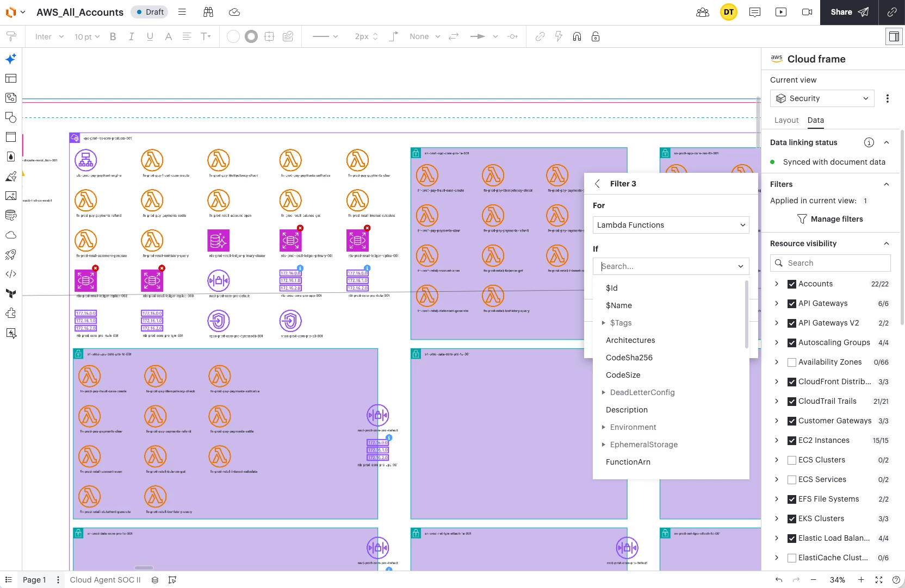Open the Lambda Functions dropdown

pyautogui.click(x=671, y=225)
